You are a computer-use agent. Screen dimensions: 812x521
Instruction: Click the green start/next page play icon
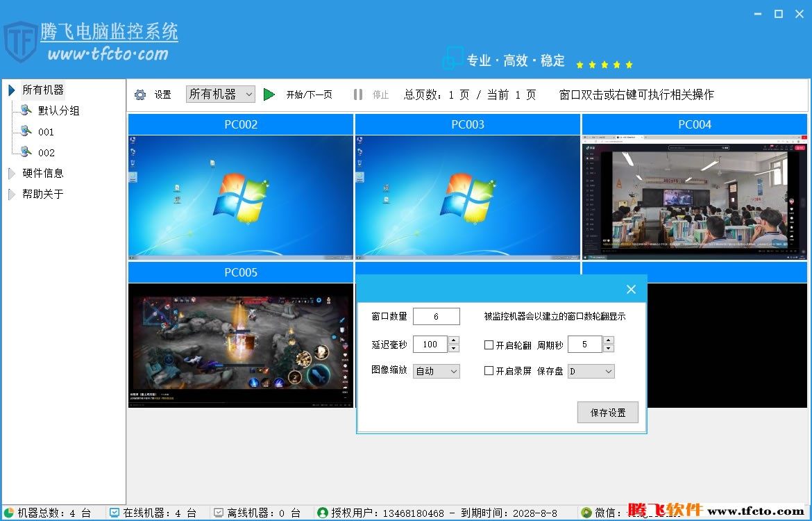click(269, 94)
